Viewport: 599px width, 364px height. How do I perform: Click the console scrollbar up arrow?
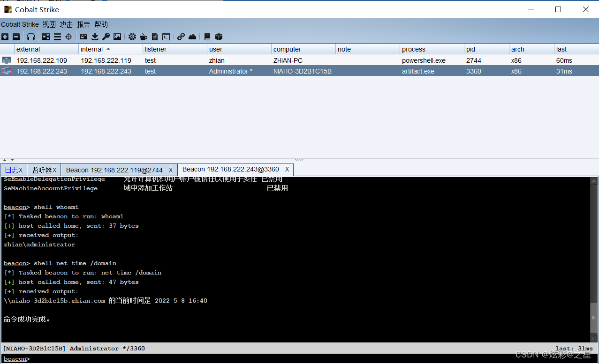594,181
